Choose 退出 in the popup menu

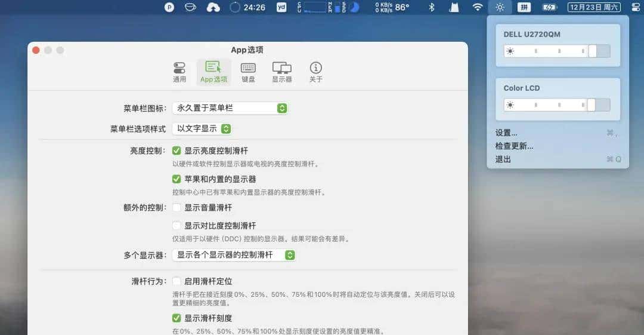503,159
